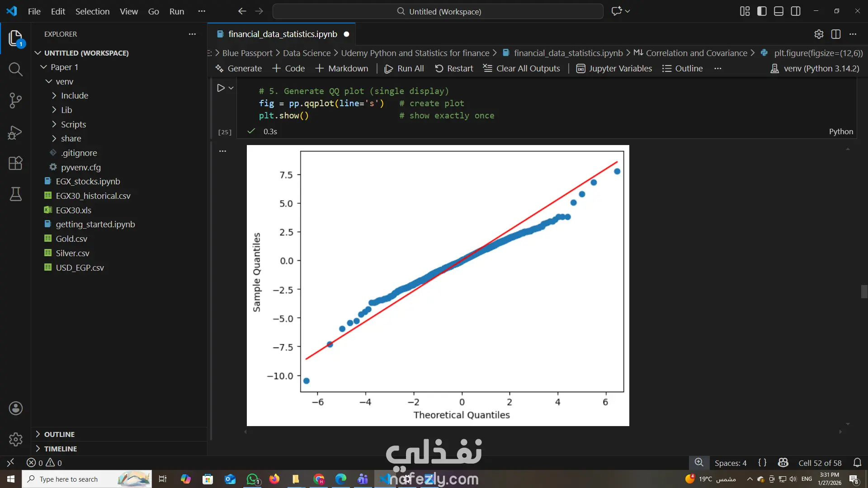Viewport: 868px width, 488px height.
Task: Select the venv Python 3.14.2 kernel
Action: [815, 69]
